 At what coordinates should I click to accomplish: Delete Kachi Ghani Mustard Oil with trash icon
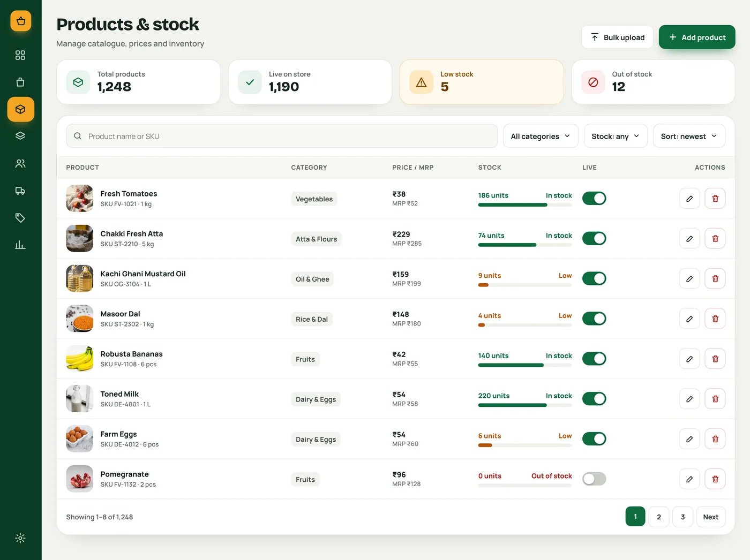coord(715,278)
